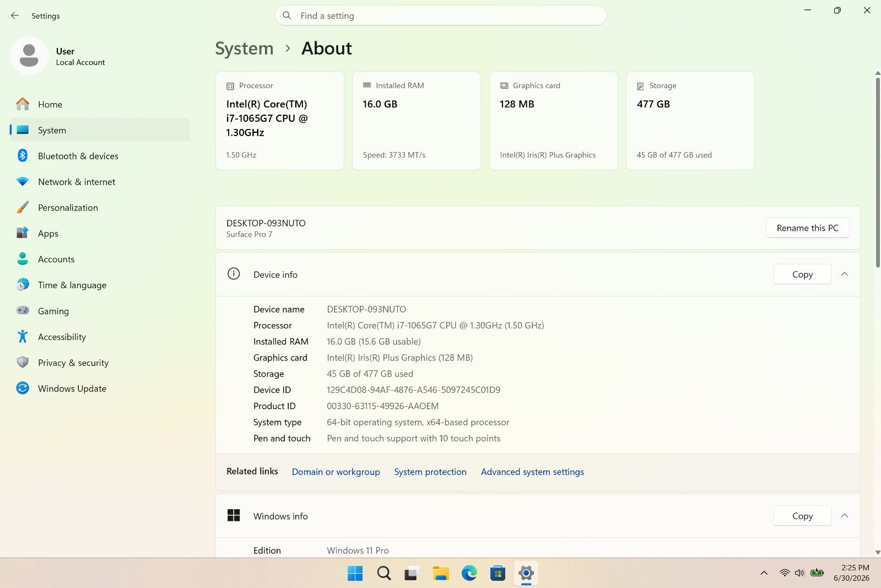This screenshot has width=881, height=588.
Task: Click the back arrow in Settings
Action: point(15,15)
